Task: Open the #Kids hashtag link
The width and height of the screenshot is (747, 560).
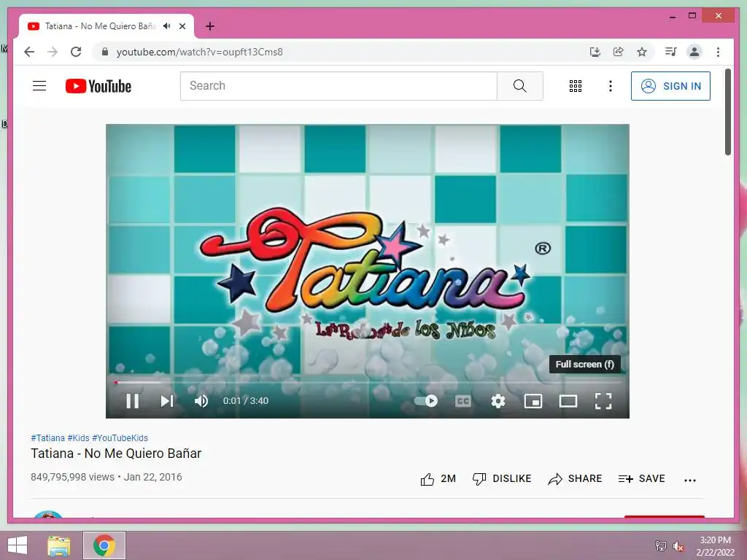Action: pyautogui.click(x=78, y=438)
